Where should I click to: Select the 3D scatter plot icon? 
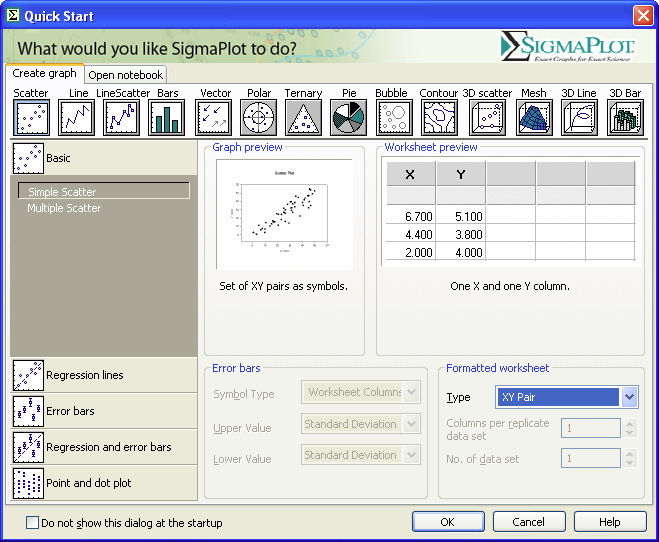(x=488, y=118)
